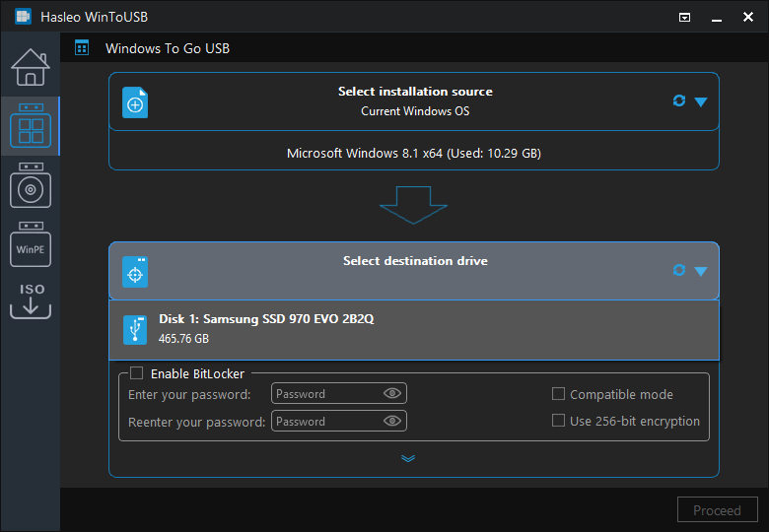This screenshot has height=532, width=769.
Task: Select Disk 1: Samsung SSD 970 EVO
Action: click(414, 330)
